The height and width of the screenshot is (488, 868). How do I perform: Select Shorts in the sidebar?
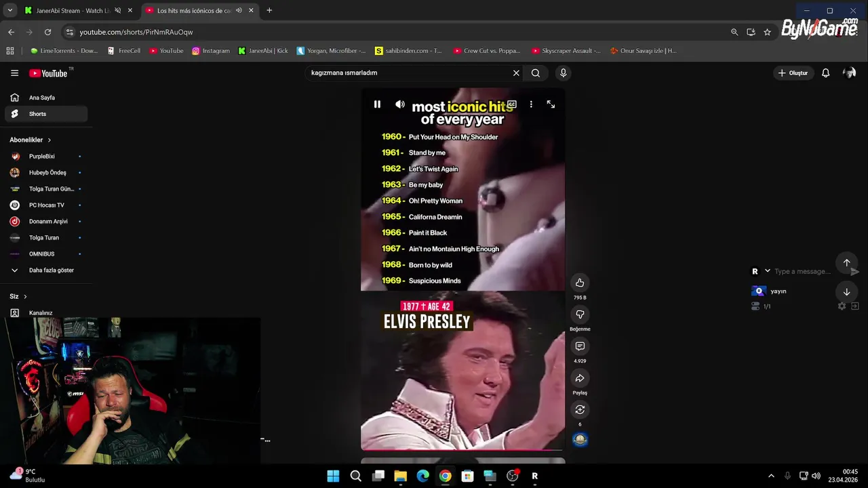[x=46, y=114]
